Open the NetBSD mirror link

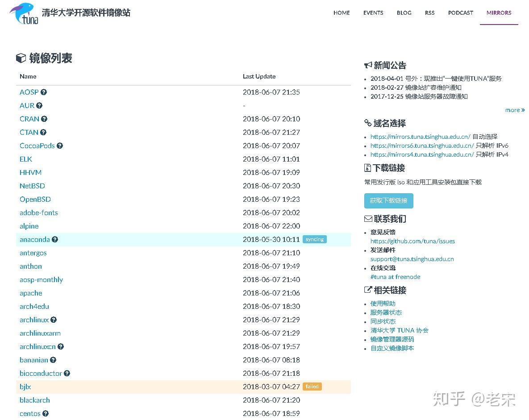(x=32, y=186)
